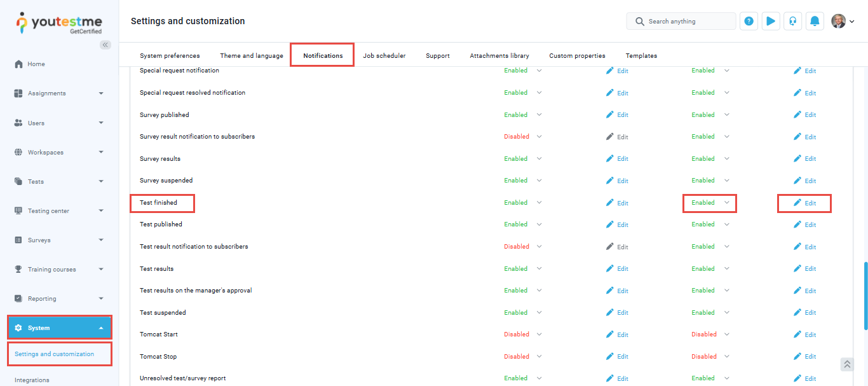Image resolution: width=868 pixels, height=386 pixels.
Task: Click first Edit link for Survey results
Action: pos(623,159)
